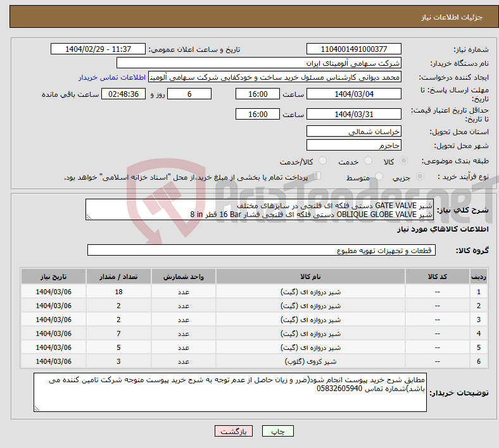Click the request creator field محمد دیوانی
Viewport: 499px width, 448px height.
click(275, 77)
